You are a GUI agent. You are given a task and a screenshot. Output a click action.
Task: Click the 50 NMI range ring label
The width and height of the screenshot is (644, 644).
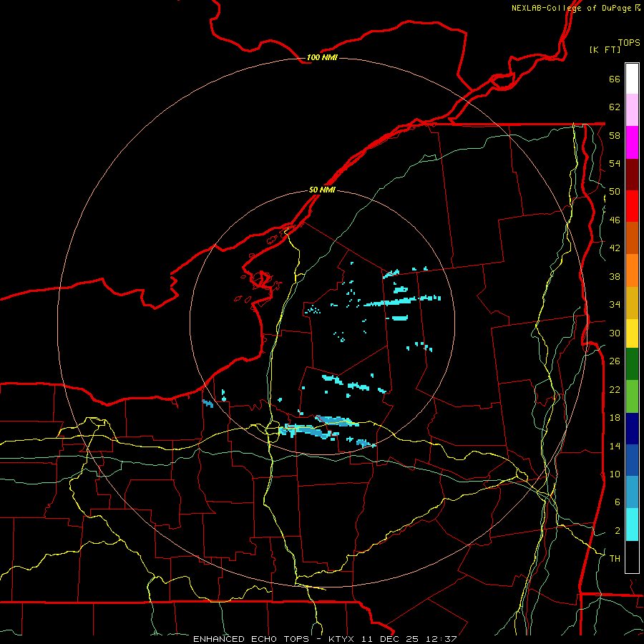(322, 190)
